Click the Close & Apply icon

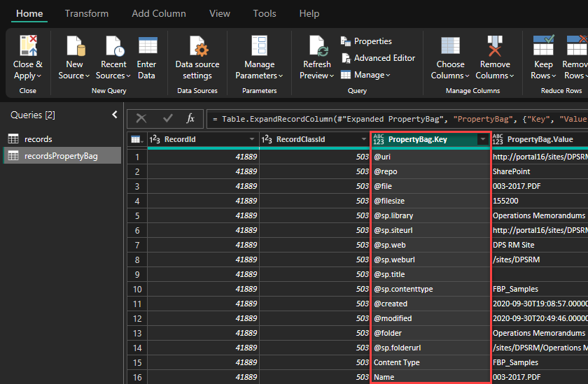(28, 46)
